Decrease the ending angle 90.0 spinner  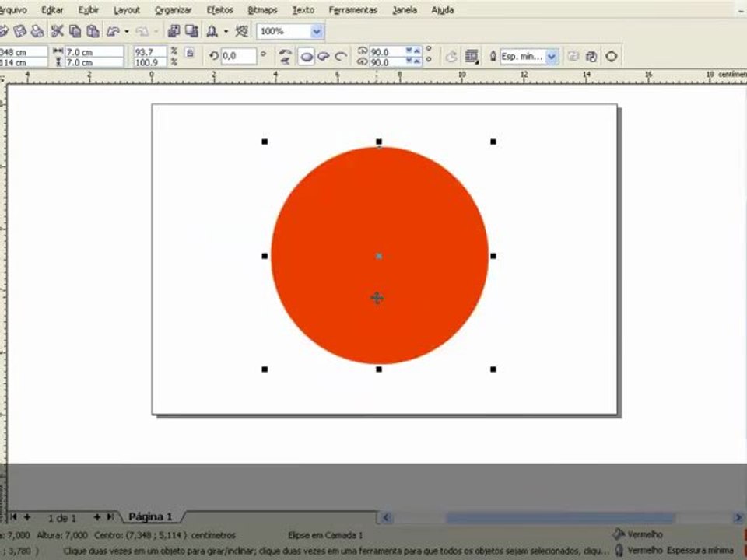[x=409, y=61]
